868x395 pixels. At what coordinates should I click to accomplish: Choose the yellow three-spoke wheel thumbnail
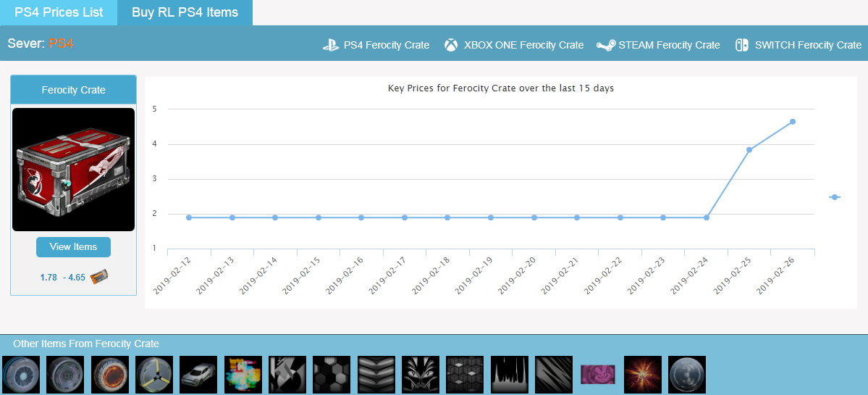153,375
